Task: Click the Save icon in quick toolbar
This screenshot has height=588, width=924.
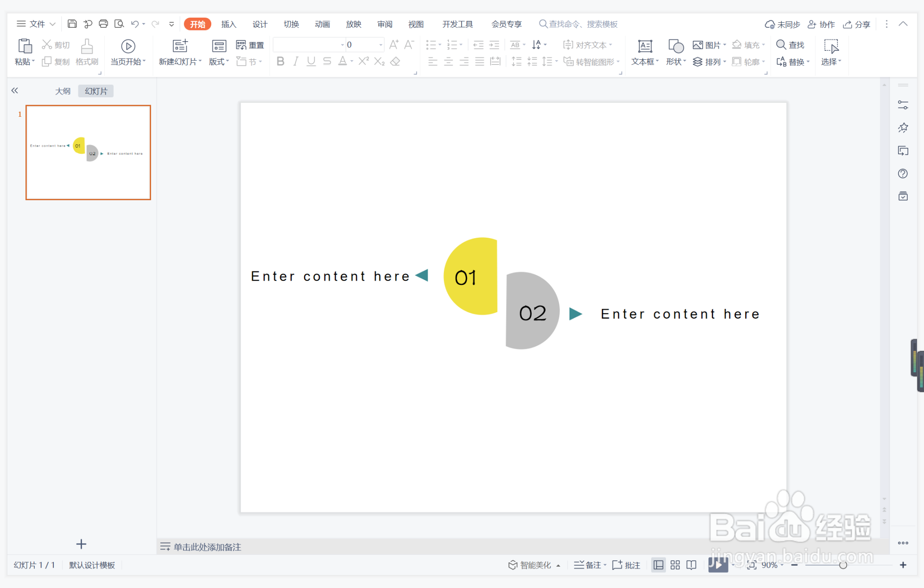Action: 72,24
